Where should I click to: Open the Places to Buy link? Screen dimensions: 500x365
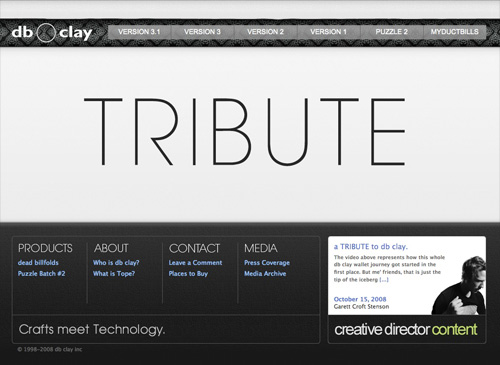click(x=188, y=274)
